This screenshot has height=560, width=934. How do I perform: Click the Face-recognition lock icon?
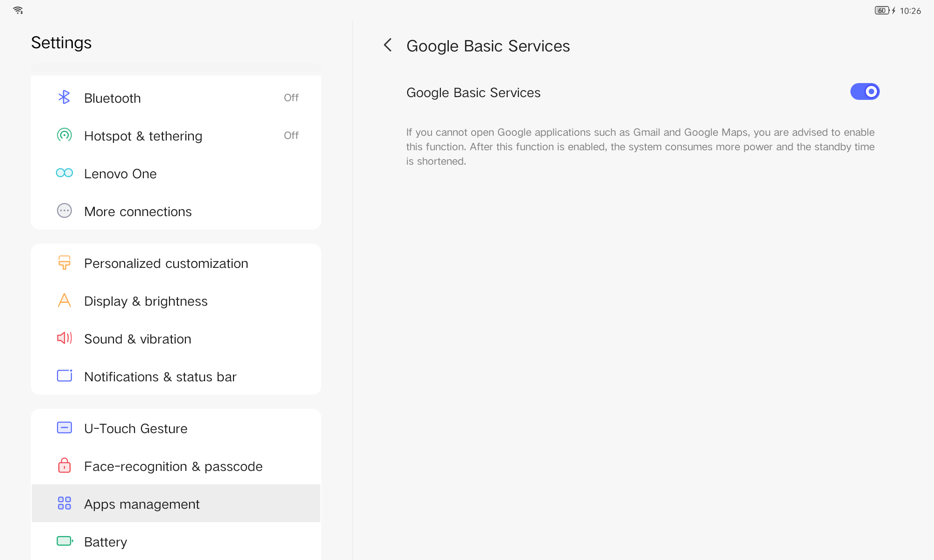point(64,466)
